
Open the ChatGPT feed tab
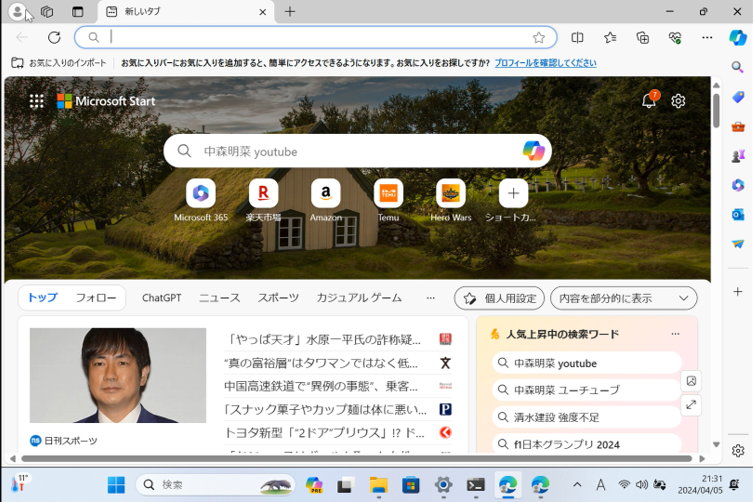coord(161,298)
